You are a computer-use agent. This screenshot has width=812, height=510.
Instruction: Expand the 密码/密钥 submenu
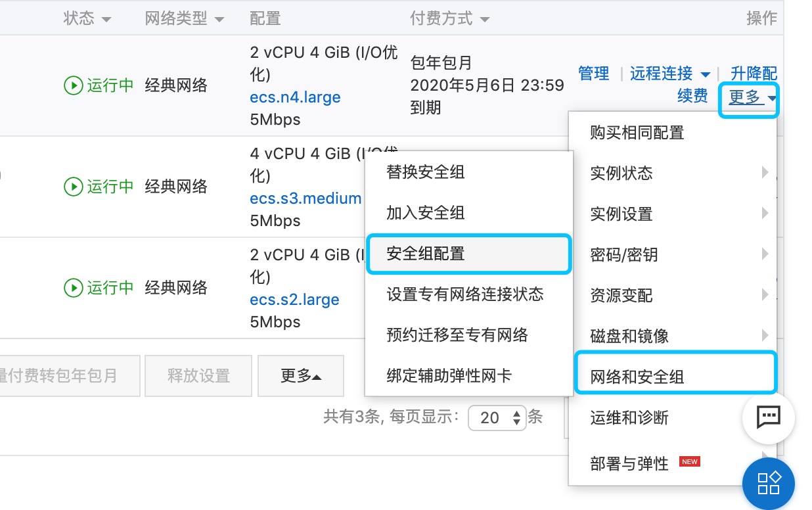[670, 255]
